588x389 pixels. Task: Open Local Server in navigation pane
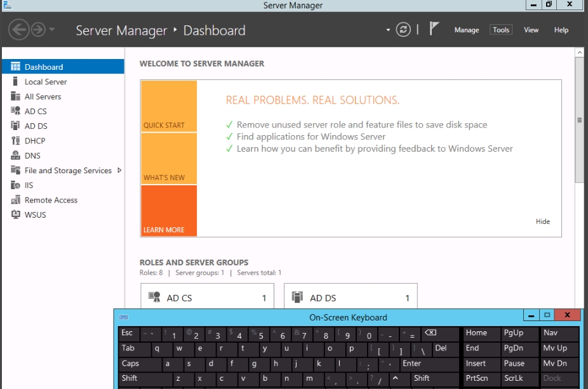point(45,82)
